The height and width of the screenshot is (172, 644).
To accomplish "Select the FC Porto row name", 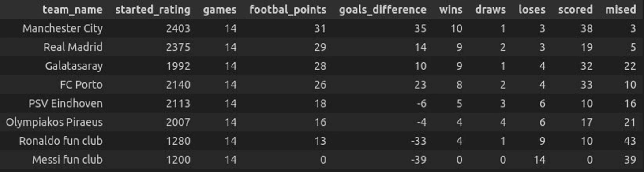I will click(x=81, y=85).
